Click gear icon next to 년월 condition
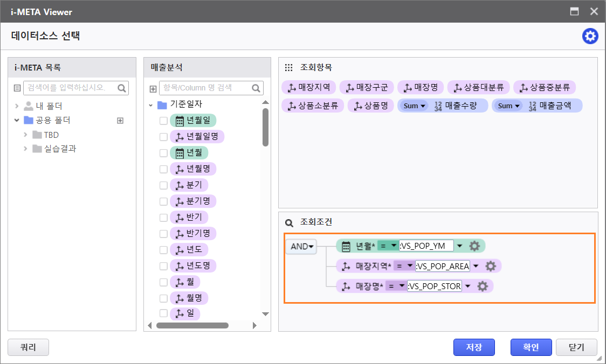This screenshot has width=606, height=364. tap(474, 246)
